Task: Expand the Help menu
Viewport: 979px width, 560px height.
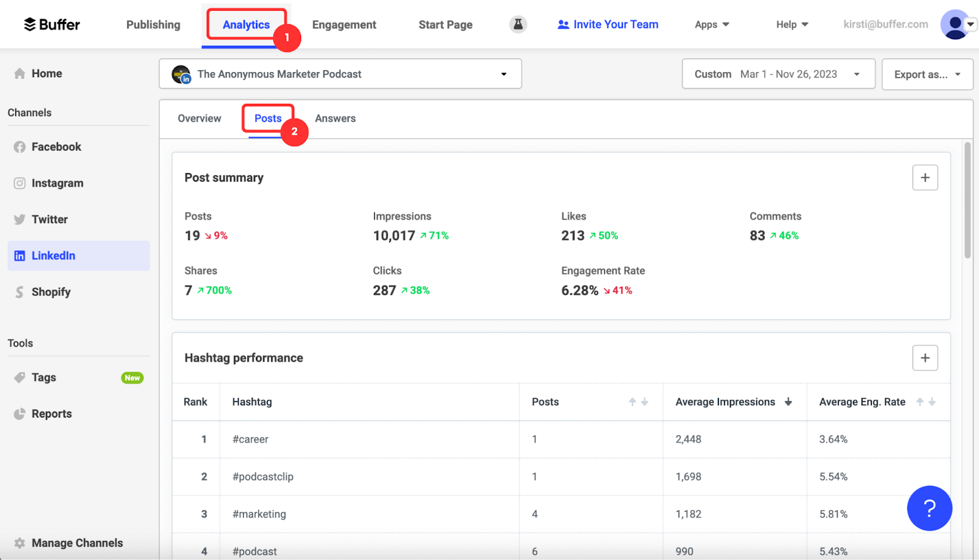Action: 792,24
